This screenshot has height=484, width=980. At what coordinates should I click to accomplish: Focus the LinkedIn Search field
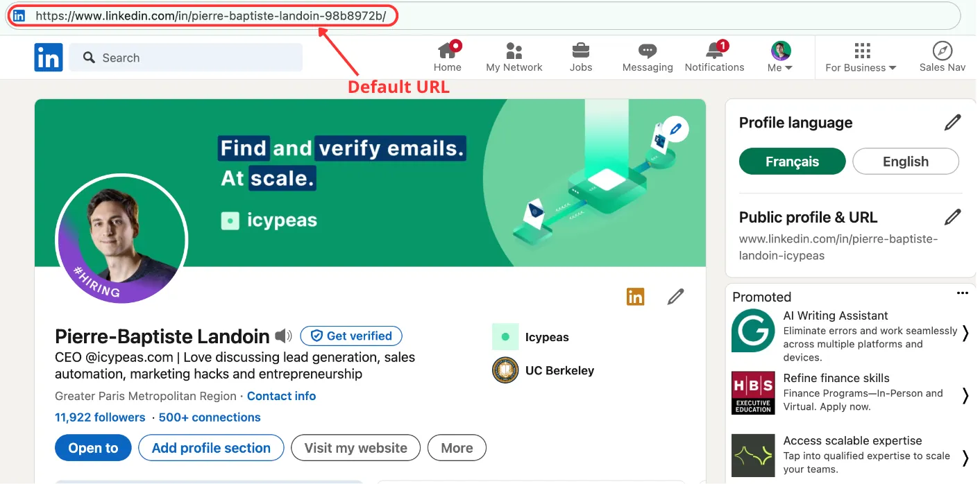[x=186, y=58]
